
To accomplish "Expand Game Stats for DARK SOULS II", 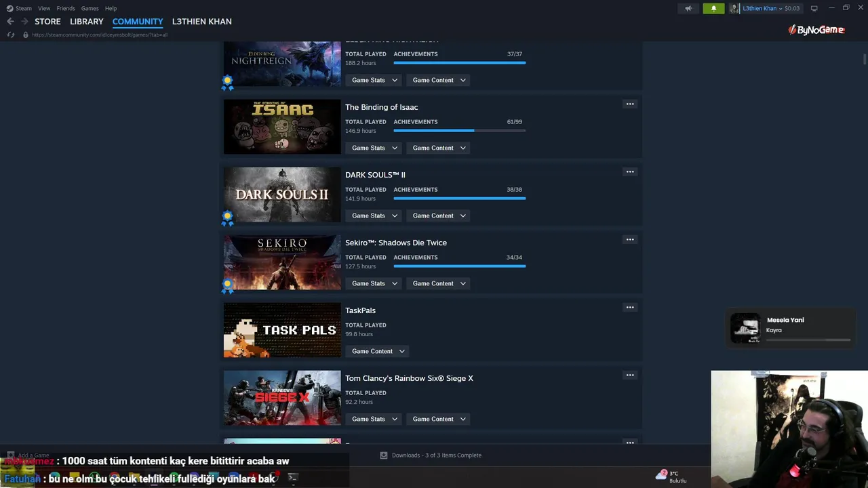I will tap(374, 216).
